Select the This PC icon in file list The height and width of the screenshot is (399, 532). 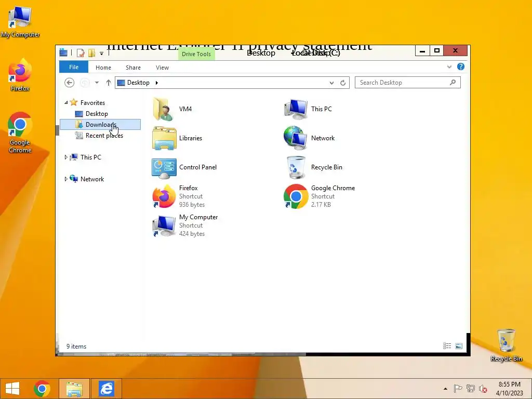[296, 109]
